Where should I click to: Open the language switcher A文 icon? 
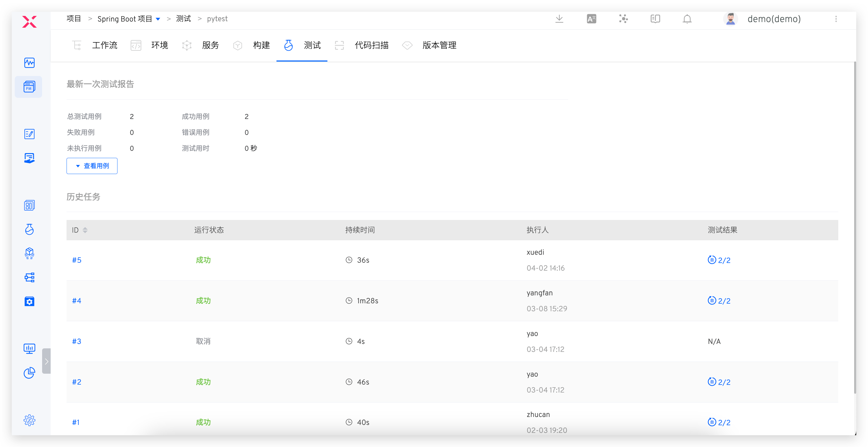[591, 19]
